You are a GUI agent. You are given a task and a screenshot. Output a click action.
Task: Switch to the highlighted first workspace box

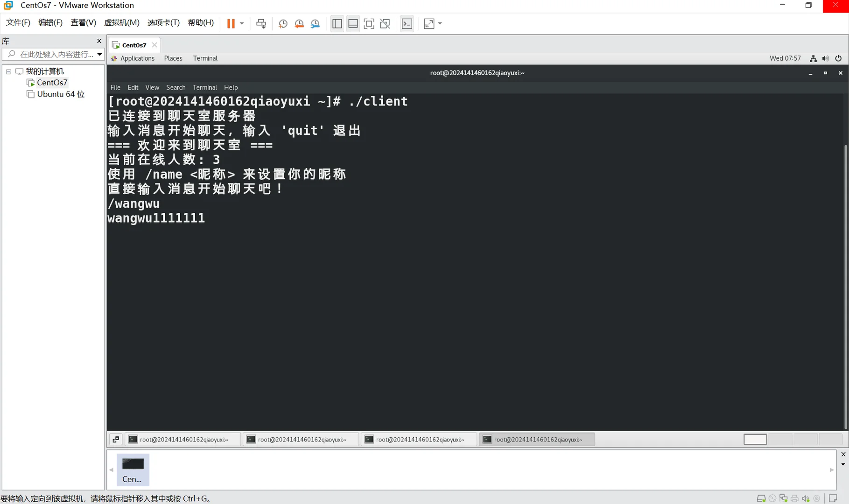(x=755, y=440)
